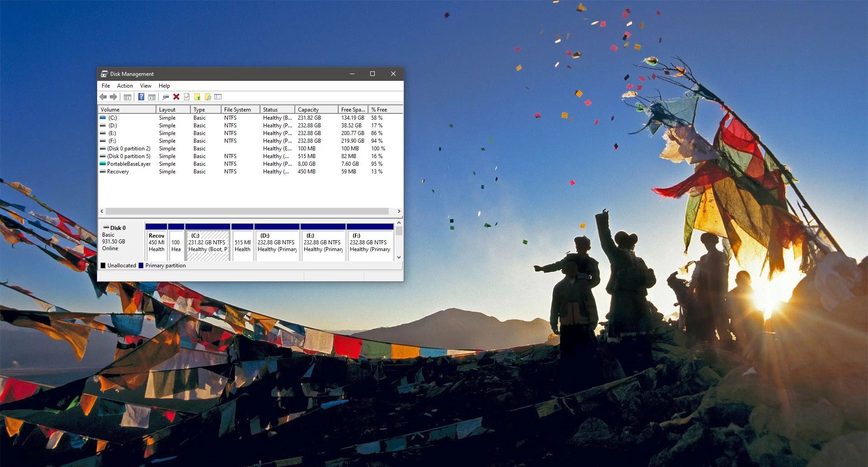868x467 pixels.
Task: Click the Recovery volume icon
Action: [103, 172]
